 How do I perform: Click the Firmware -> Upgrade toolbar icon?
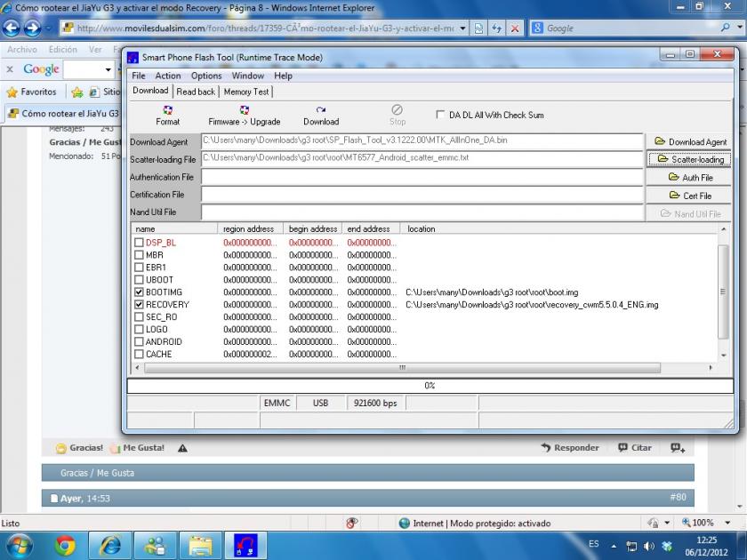pos(244,116)
